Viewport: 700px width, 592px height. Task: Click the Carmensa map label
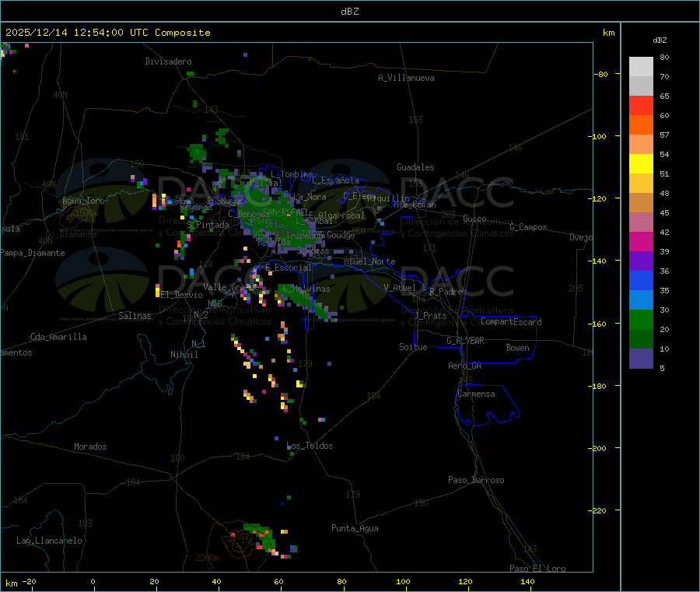[476, 394]
